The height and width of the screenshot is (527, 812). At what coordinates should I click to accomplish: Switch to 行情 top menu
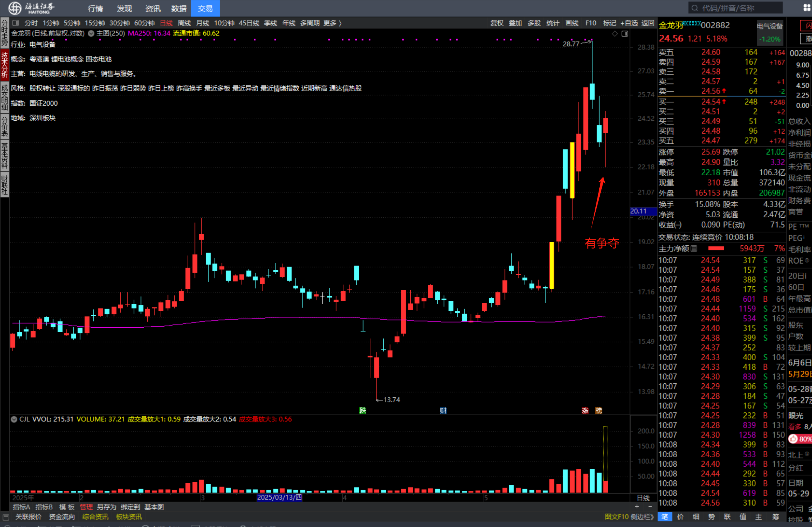tap(95, 8)
